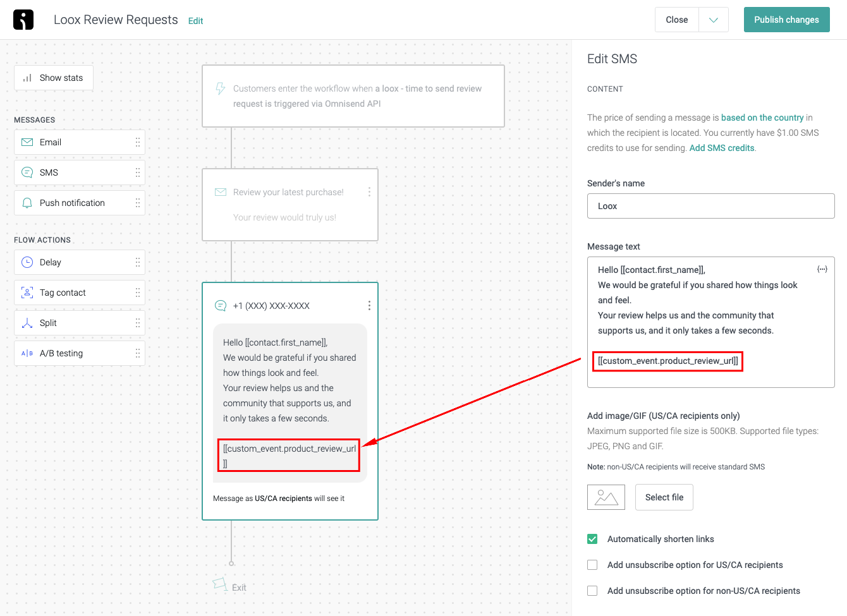Open the based on the country link
Viewport: 847px width, 616px height.
pyautogui.click(x=762, y=118)
